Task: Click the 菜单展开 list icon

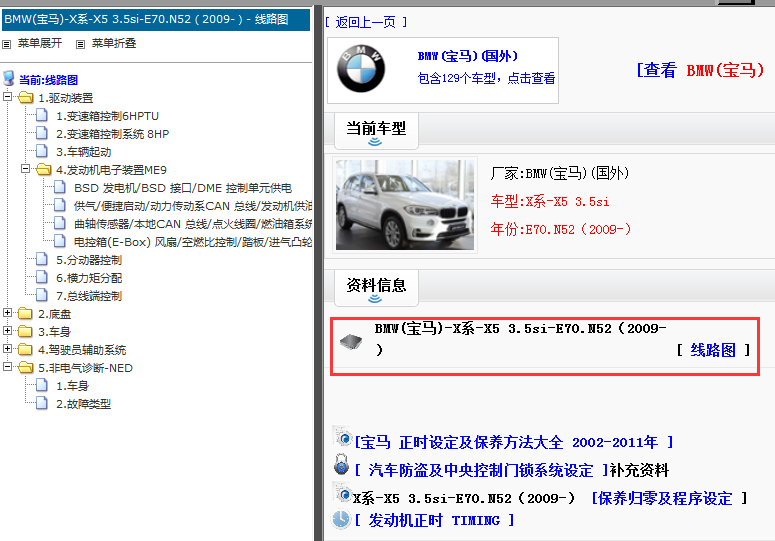Action: click(x=6, y=44)
